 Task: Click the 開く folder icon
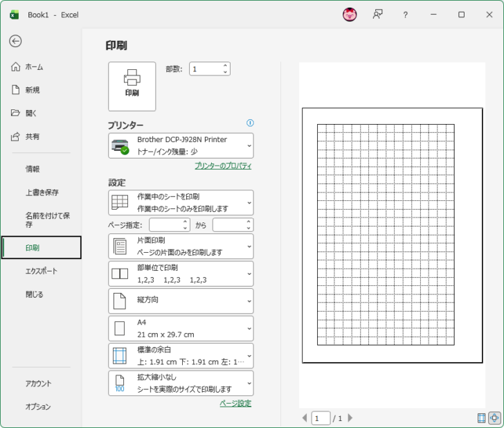[15, 113]
